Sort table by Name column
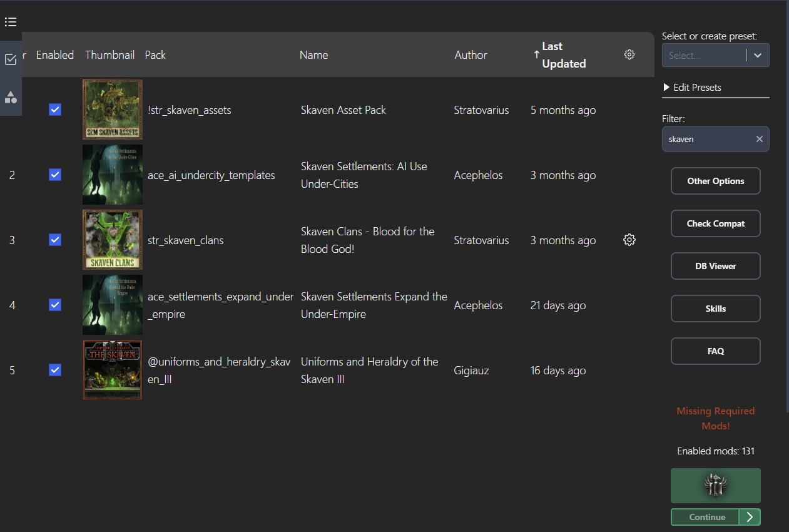The image size is (789, 532). 313,55
